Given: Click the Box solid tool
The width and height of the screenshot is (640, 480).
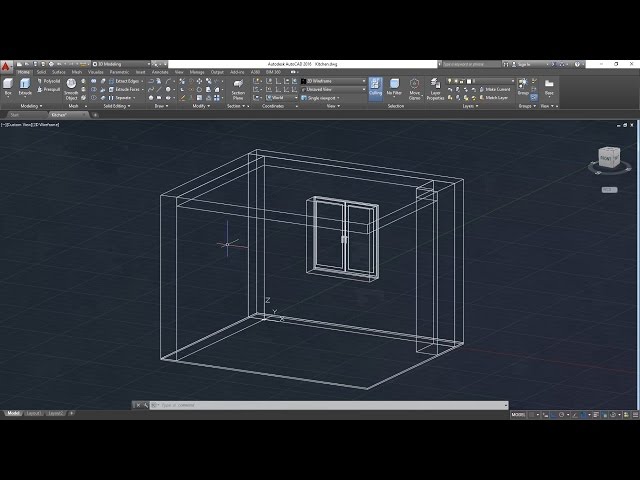Looking at the screenshot, I should pos(8,87).
